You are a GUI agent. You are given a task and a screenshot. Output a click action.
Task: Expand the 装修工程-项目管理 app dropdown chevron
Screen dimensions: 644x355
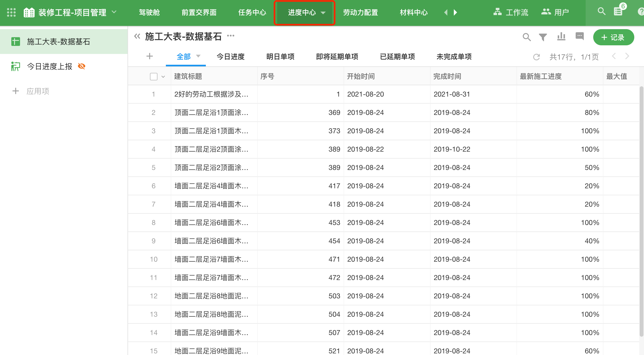tap(114, 12)
